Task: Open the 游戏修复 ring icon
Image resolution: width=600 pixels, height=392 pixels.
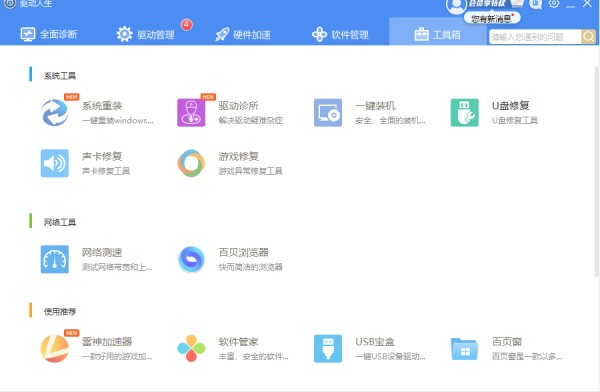Action: (x=191, y=163)
